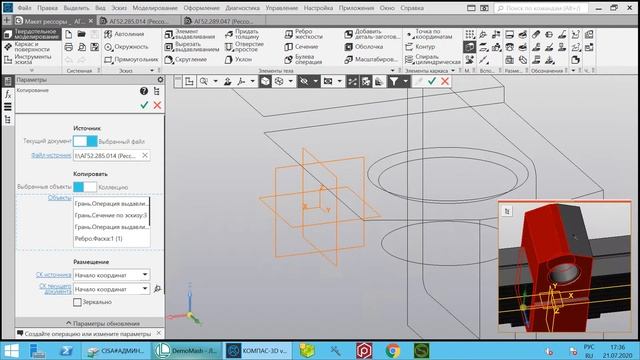Click the save diskette icon

coord(95,47)
